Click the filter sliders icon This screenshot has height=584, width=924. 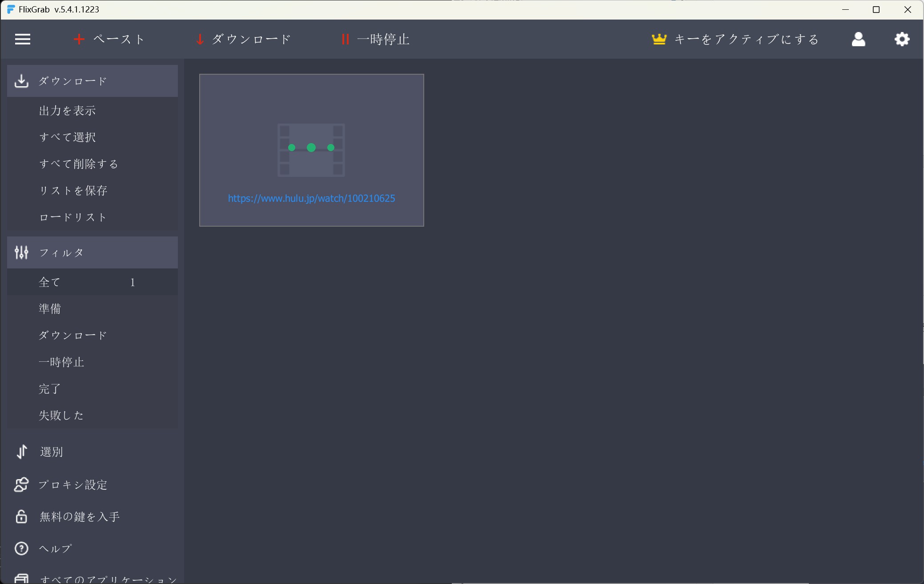pos(21,252)
